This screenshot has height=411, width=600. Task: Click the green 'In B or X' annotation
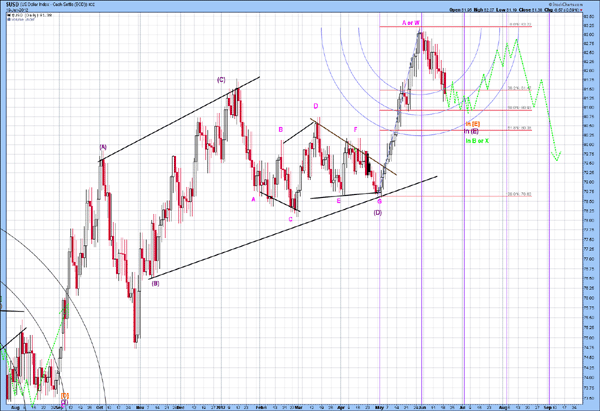tap(477, 141)
